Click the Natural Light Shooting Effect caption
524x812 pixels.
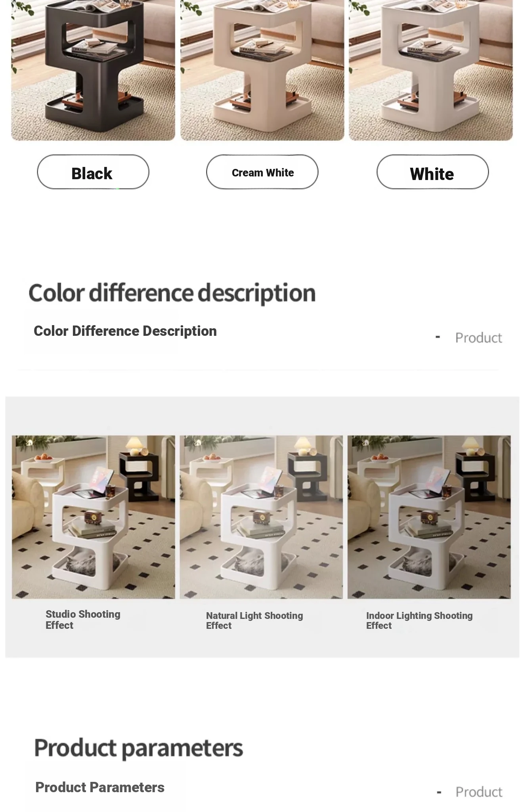click(x=254, y=620)
